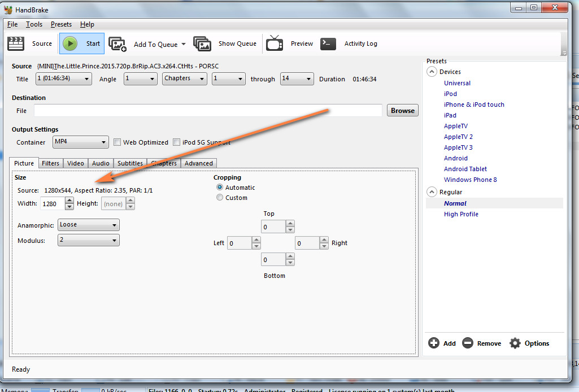Image resolution: width=579 pixels, height=392 pixels.
Task: Switch to the Video tab
Action: tap(75, 163)
